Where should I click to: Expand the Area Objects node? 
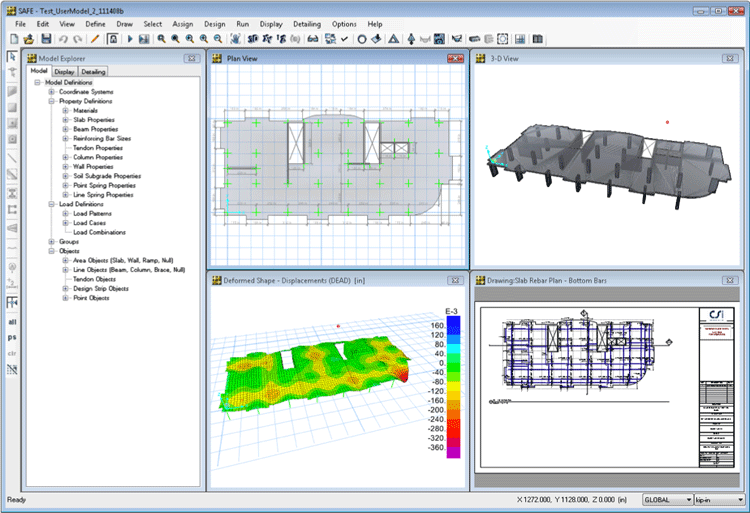[x=66, y=261]
